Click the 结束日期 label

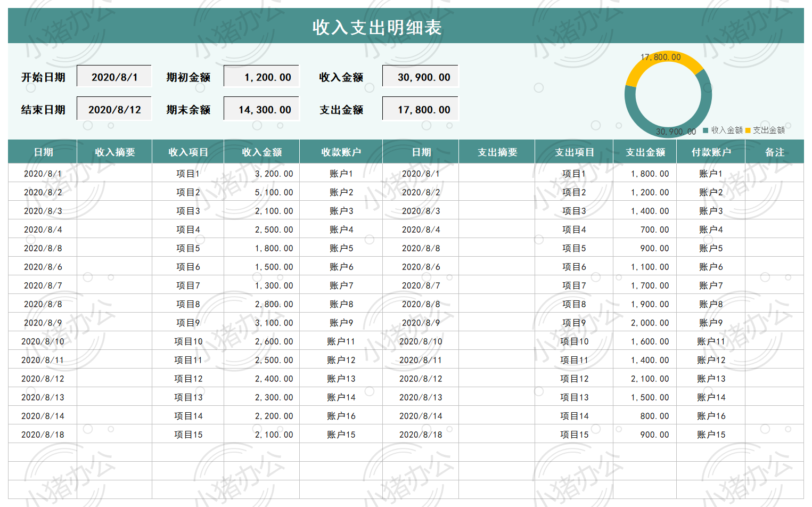(43, 110)
